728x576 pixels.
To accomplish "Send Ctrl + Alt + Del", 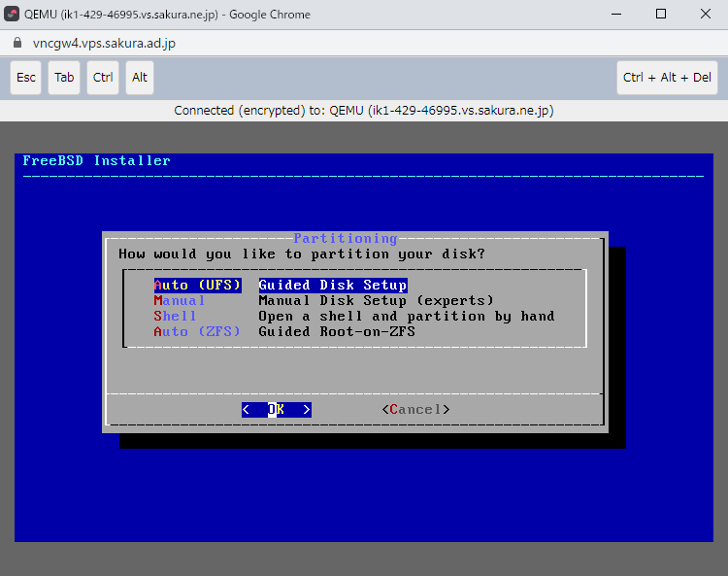I will tap(667, 78).
